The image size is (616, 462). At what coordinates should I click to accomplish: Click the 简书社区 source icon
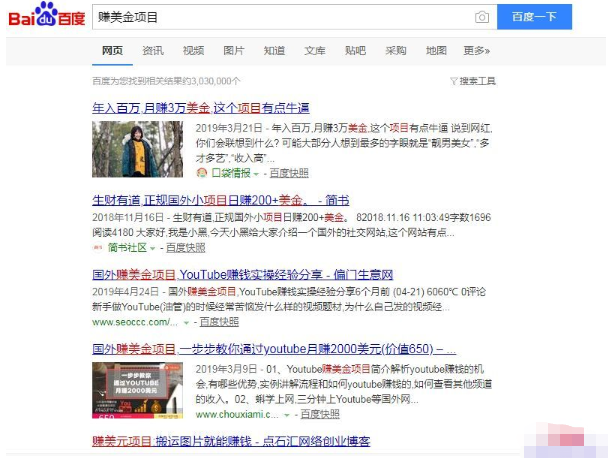click(x=99, y=247)
